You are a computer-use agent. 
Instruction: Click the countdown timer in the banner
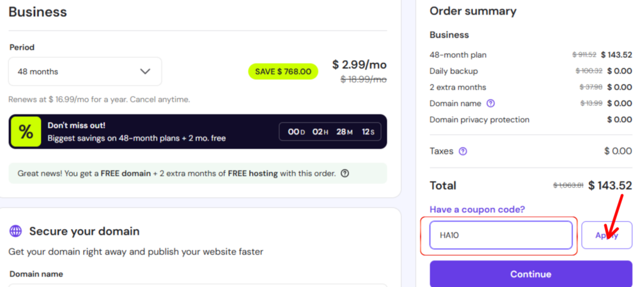point(330,132)
